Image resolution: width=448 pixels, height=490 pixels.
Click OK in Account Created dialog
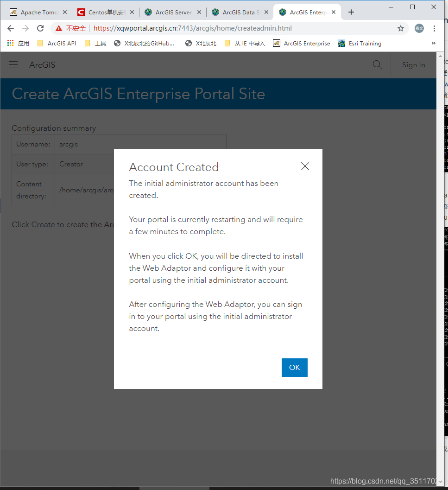pos(294,367)
